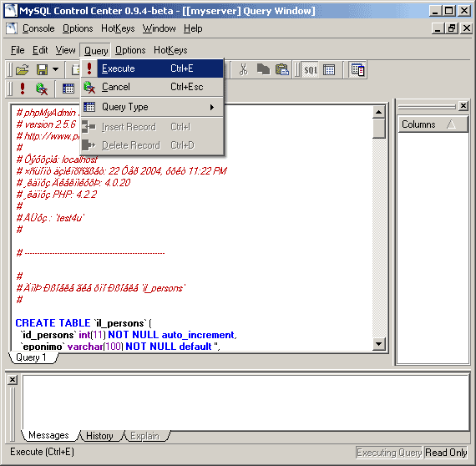Toggle the SQL pane view button

tap(311, 70)
